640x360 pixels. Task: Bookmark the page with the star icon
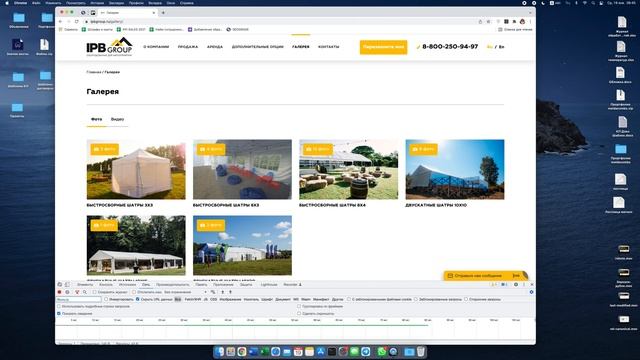(x=488, y=22)
